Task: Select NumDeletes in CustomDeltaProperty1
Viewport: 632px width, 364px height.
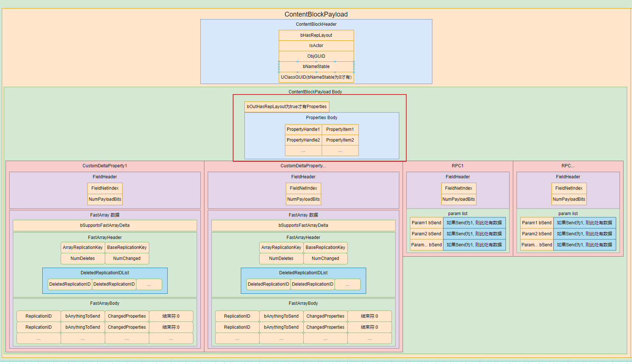Action: pyautogui.click(x=83, y=258)
